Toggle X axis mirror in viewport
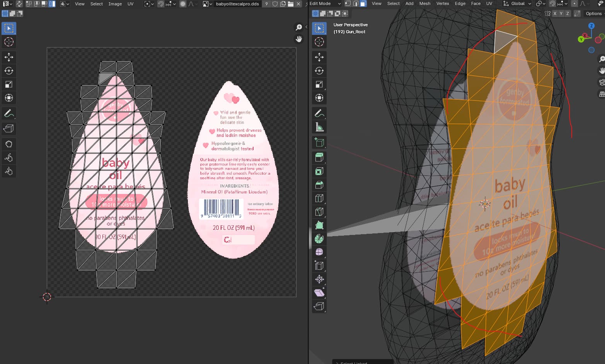Viewport: 605px width, 364px height. (555, 14)
